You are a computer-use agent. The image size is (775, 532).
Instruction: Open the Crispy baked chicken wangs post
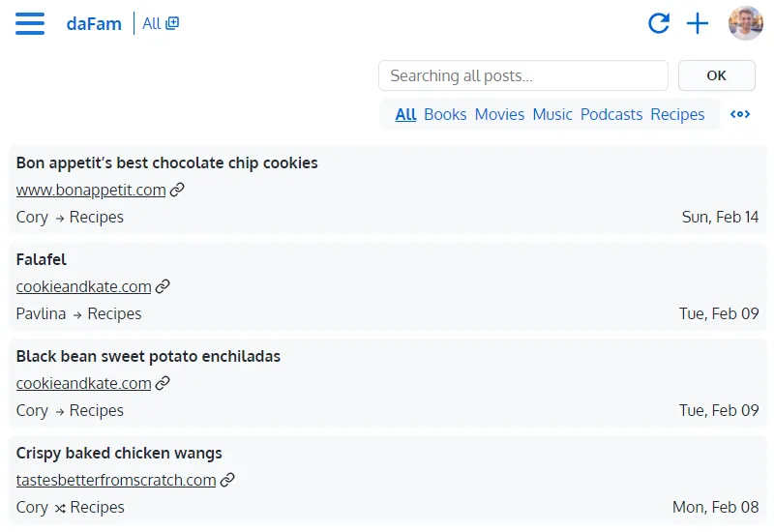[119, 453]
